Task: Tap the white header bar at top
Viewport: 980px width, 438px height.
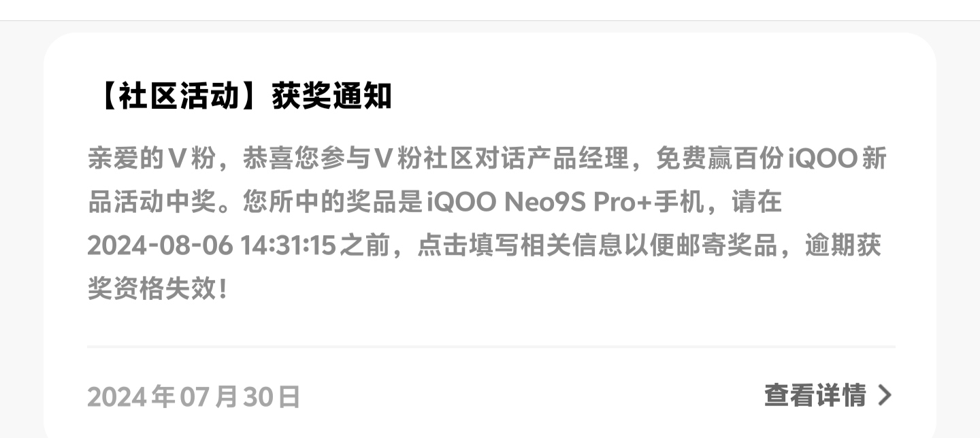Action: pyautogui.click(x=490, y=10)
